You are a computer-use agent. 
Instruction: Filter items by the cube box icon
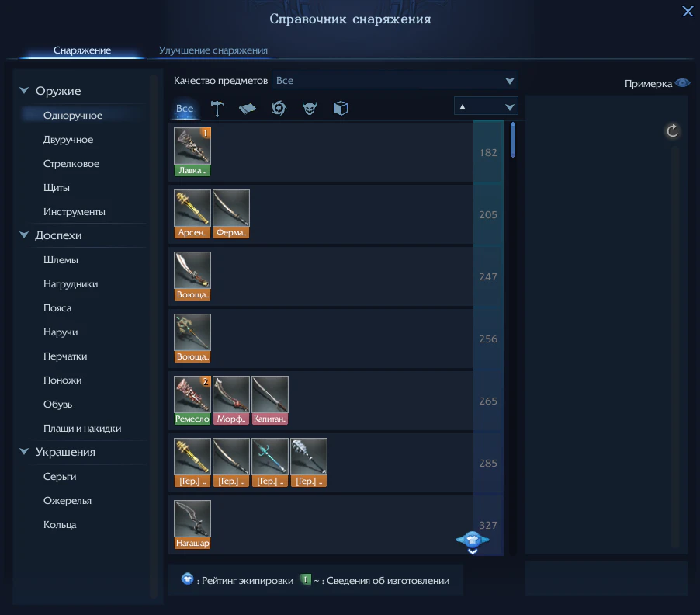click(340, 108)
